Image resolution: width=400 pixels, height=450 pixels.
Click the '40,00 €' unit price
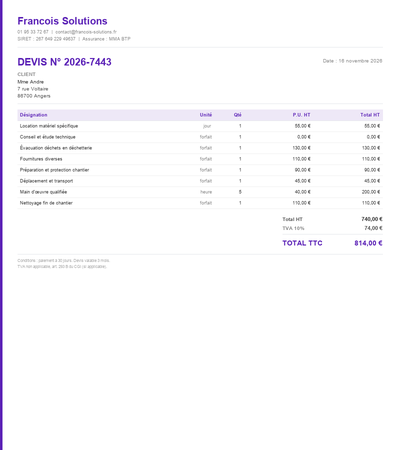(x=303, y=192)
